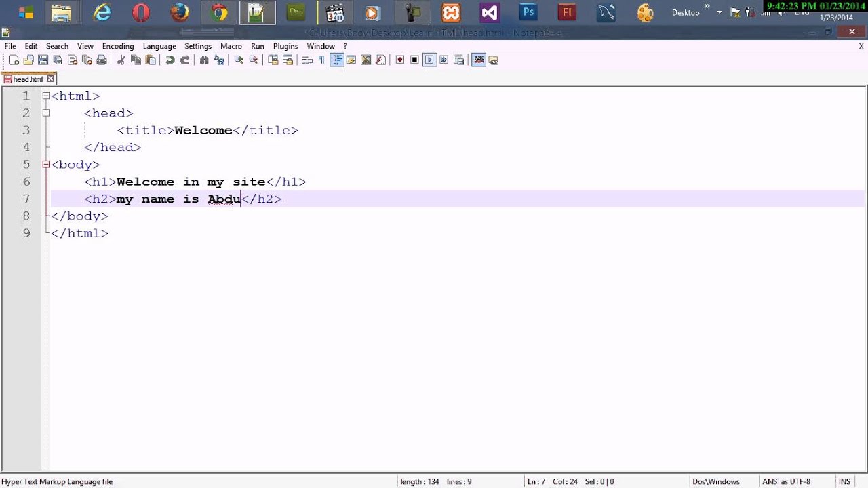Image resolution: width=868 pixels, height=488 pixels.
Task: Open Visual Studio from the taskbar
Action: [x=489, y=12]
